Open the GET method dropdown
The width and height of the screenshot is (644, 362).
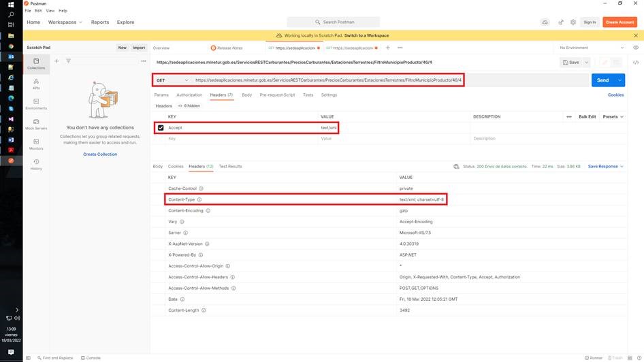click(x=172, y=80)
